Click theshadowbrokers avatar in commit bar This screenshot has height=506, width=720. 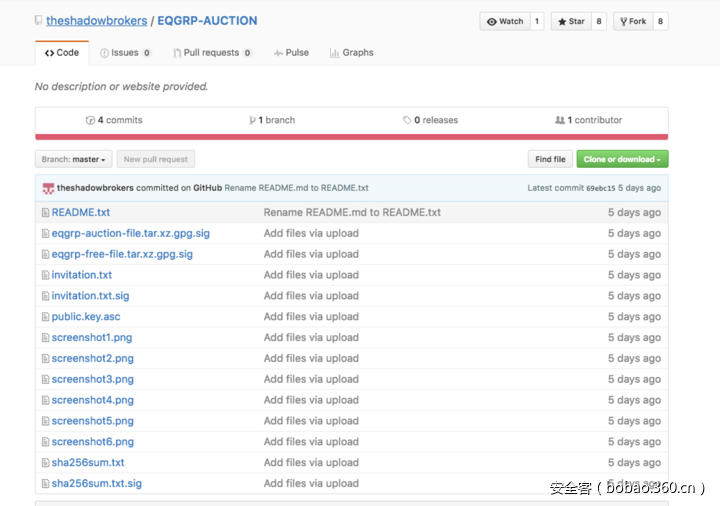[x=48, y=188]
